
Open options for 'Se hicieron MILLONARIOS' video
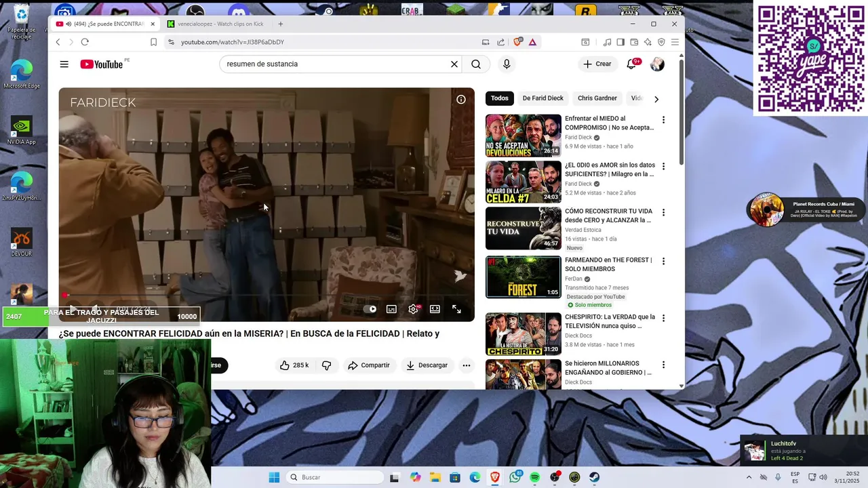(x=663, y=365)
